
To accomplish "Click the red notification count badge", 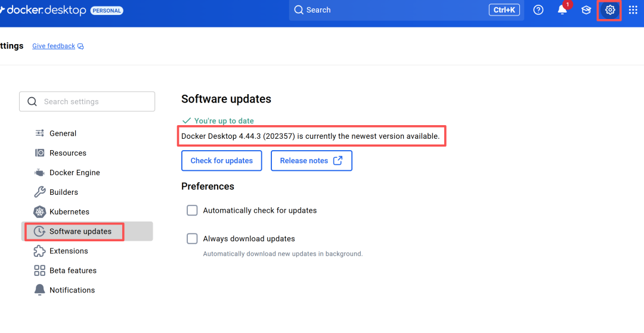I will [x=568, y=5].
